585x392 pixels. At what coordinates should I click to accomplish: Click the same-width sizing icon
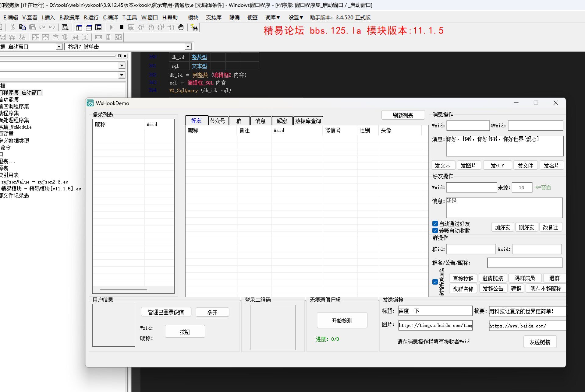(x=98, y=37)
